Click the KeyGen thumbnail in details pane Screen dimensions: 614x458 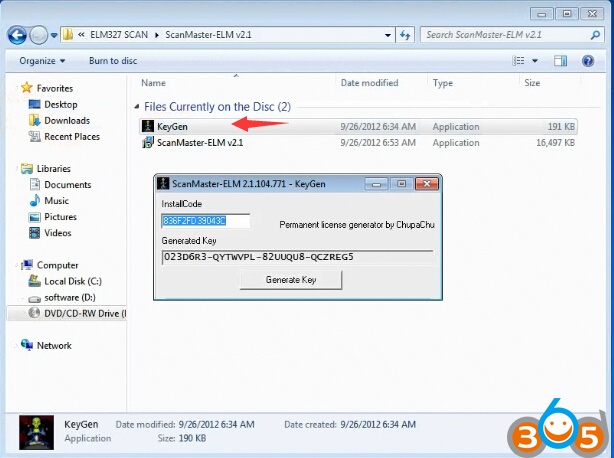(x=36, y=432)
